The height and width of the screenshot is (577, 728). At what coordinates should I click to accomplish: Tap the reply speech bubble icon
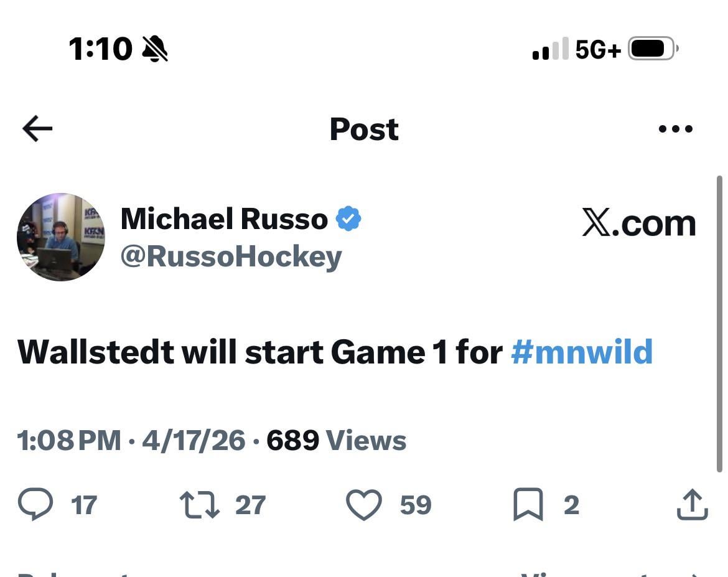click(x=35, y=504)
